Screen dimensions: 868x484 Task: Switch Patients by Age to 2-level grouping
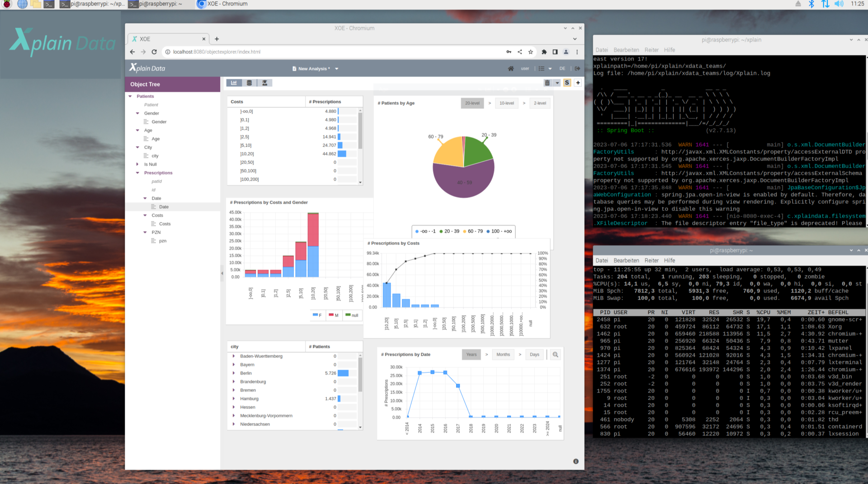[540, 103]
